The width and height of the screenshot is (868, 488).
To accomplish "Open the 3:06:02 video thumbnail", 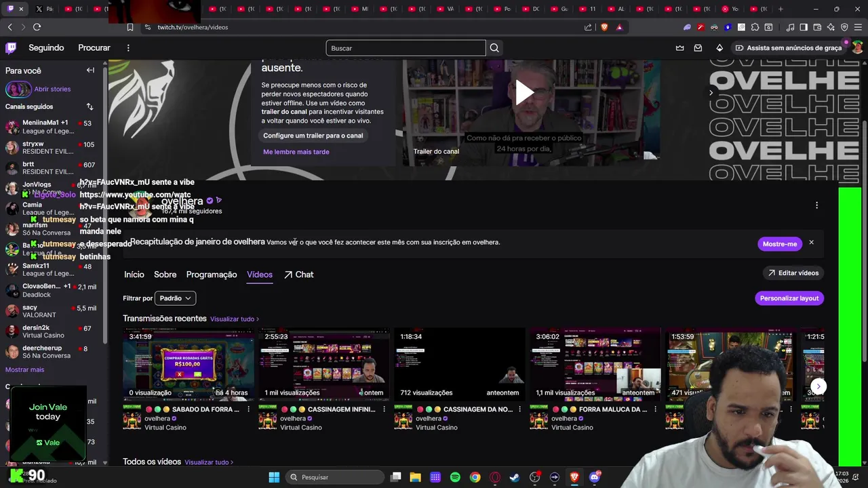I will 595,365.
